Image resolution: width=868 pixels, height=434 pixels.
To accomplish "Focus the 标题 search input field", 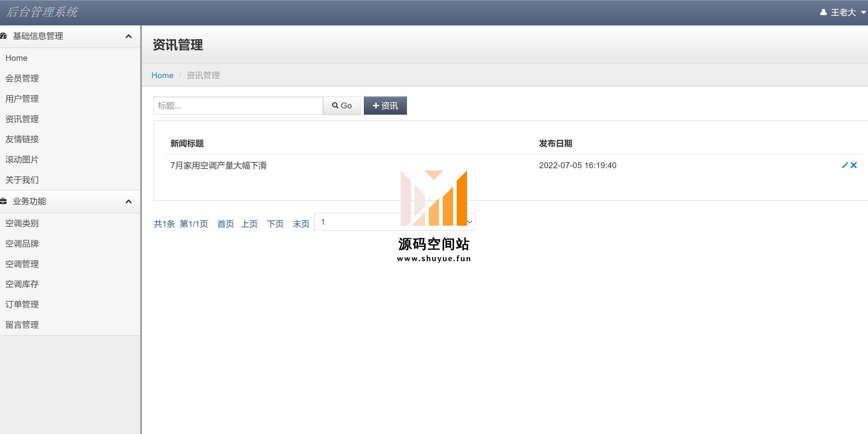I will tap(238, 105).
